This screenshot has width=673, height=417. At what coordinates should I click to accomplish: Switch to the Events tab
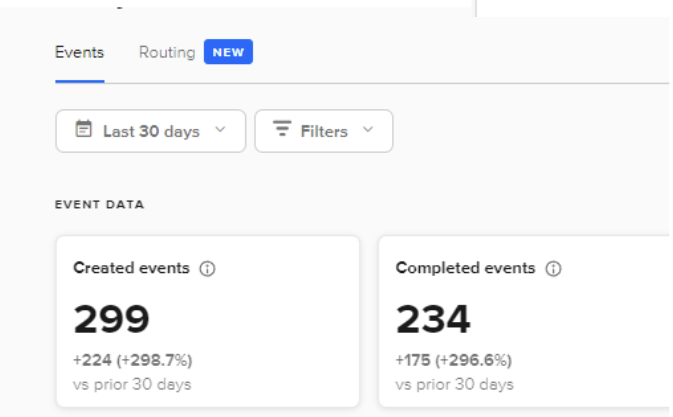click(x=79, y=52)
